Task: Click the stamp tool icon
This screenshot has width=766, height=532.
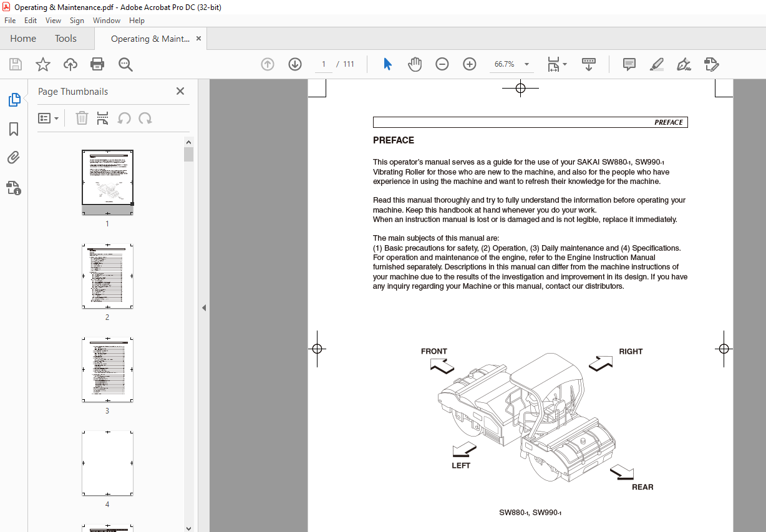Action: 712,64
